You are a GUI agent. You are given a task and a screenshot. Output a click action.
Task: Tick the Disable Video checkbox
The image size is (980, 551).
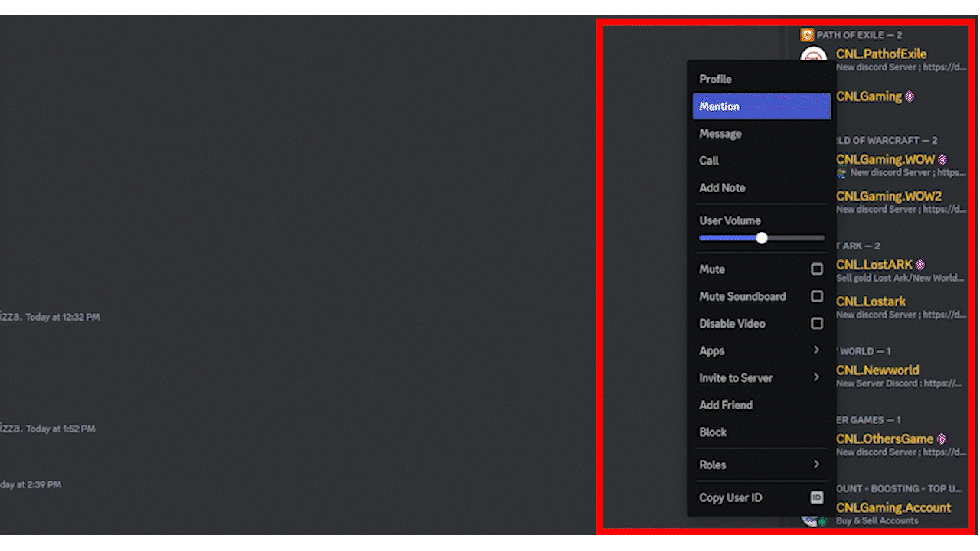coord(817,324)
